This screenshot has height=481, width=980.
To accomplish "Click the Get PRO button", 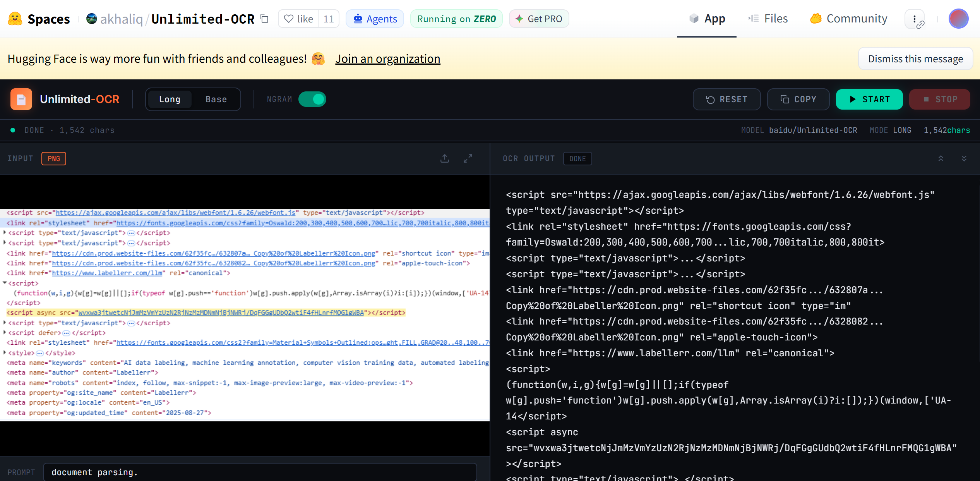I will click(x=539, y=19).
